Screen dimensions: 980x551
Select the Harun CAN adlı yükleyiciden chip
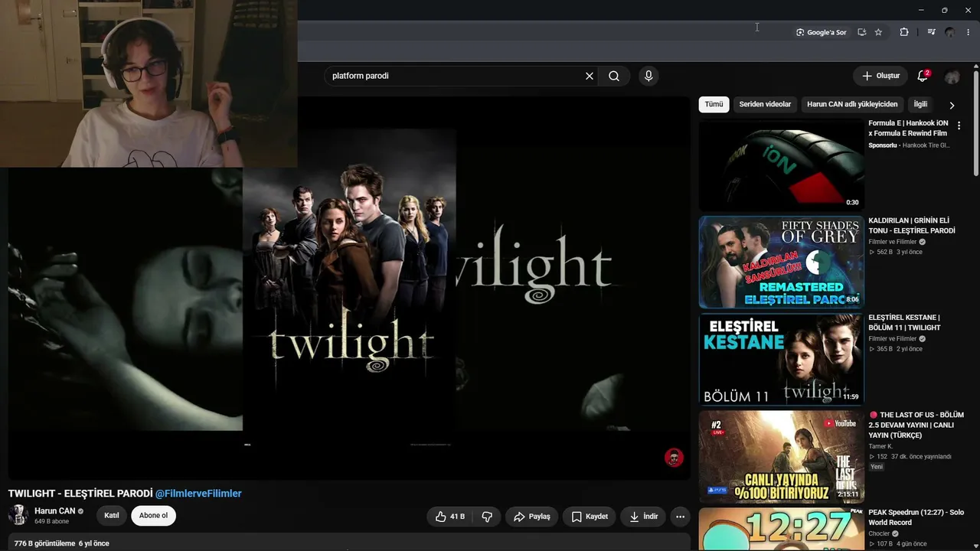[x=852, y=104]
